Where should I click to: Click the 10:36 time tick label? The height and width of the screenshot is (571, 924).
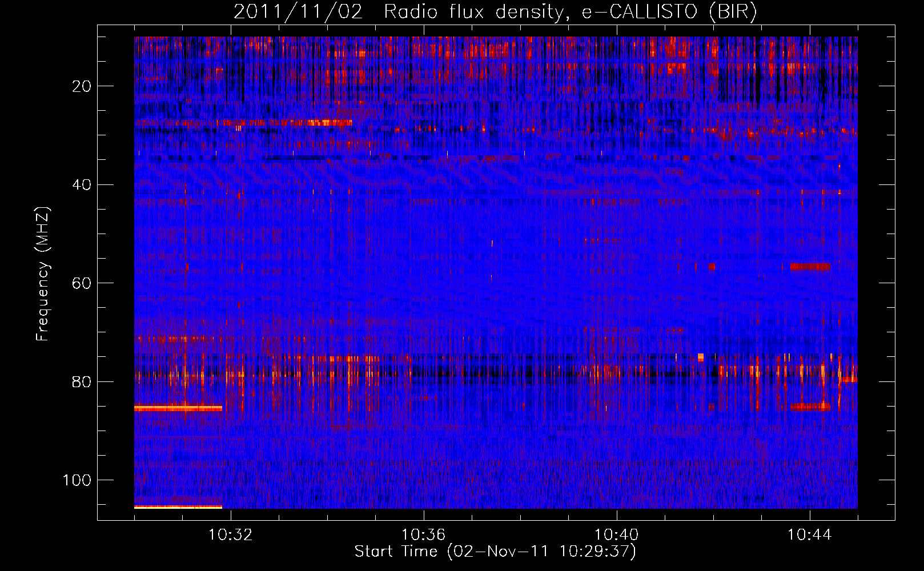point(423,535)
